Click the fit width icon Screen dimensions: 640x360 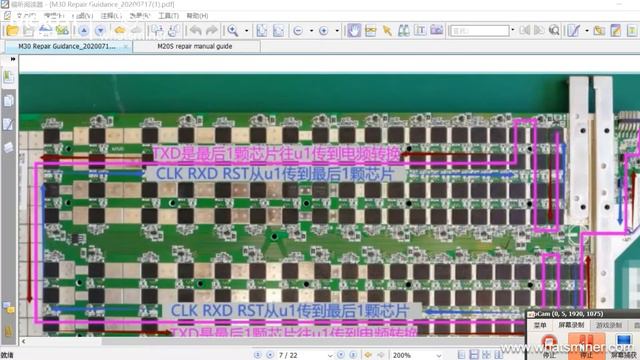click(x=278, y=31)
